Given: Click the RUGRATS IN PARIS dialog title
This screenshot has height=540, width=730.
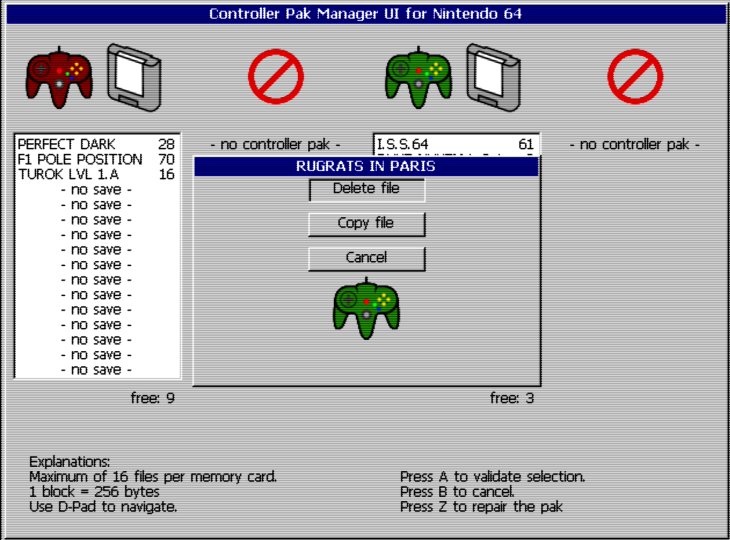Looking at the screenshot, I should [x=366, y=166].
